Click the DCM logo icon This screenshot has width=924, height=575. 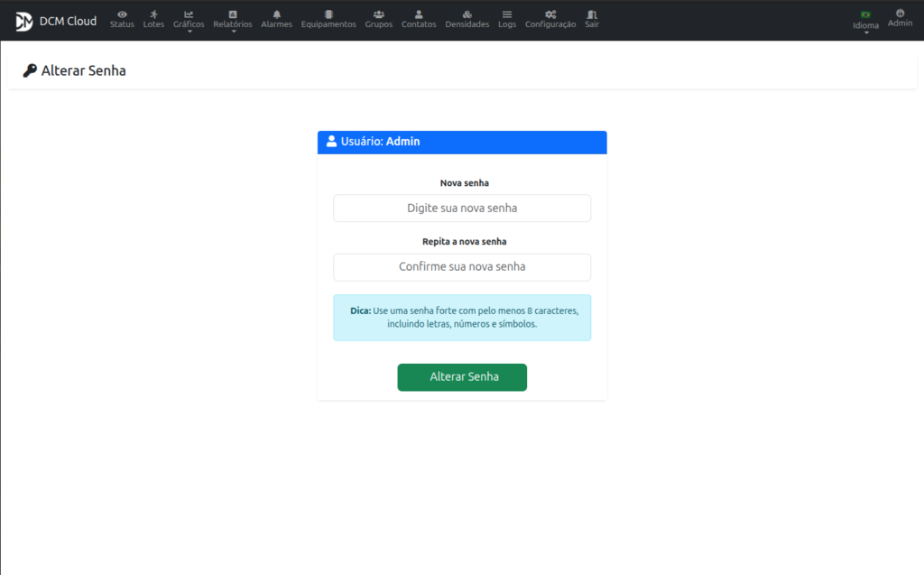tap(24, 21)
